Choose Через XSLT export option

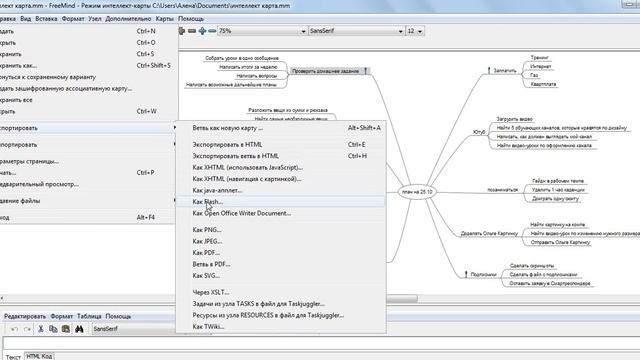pyautogui.click(x=281, y=292)
